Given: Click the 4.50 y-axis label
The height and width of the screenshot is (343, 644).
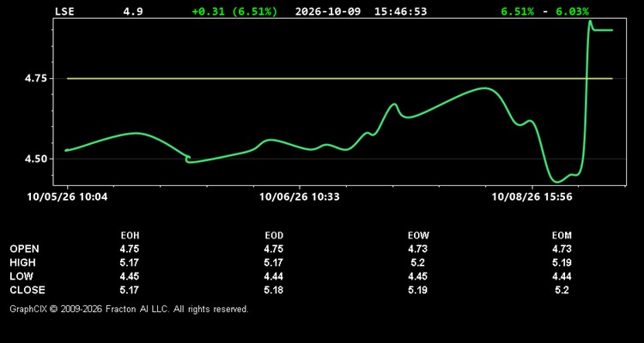Looking at the screenshot, I should coord(36,159).
